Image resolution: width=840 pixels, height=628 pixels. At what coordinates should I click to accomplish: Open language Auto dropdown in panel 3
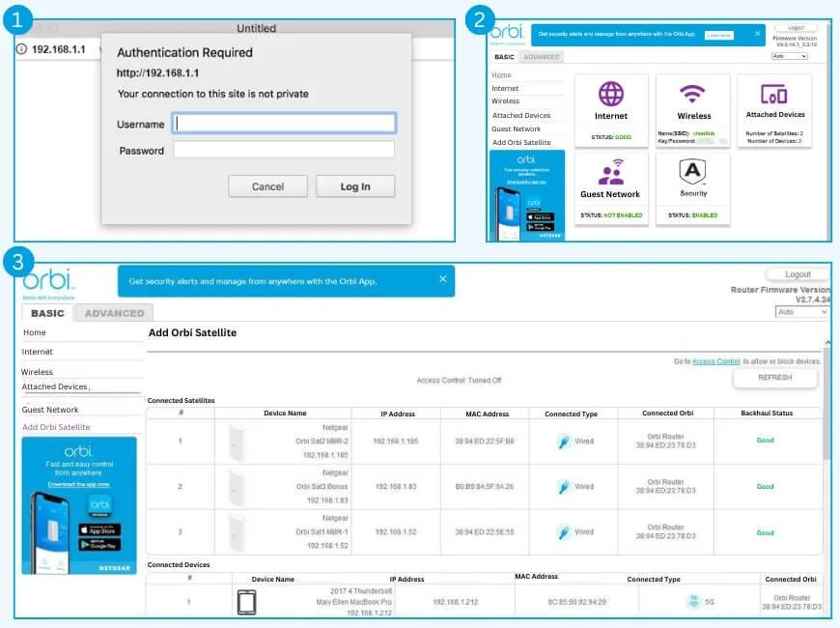[x=801, y=312]
